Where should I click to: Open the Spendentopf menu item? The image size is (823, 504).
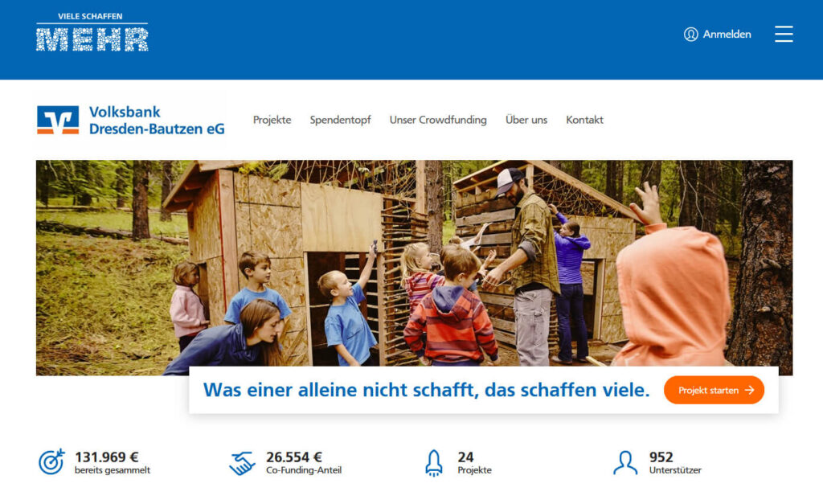[x=340, y=120]
